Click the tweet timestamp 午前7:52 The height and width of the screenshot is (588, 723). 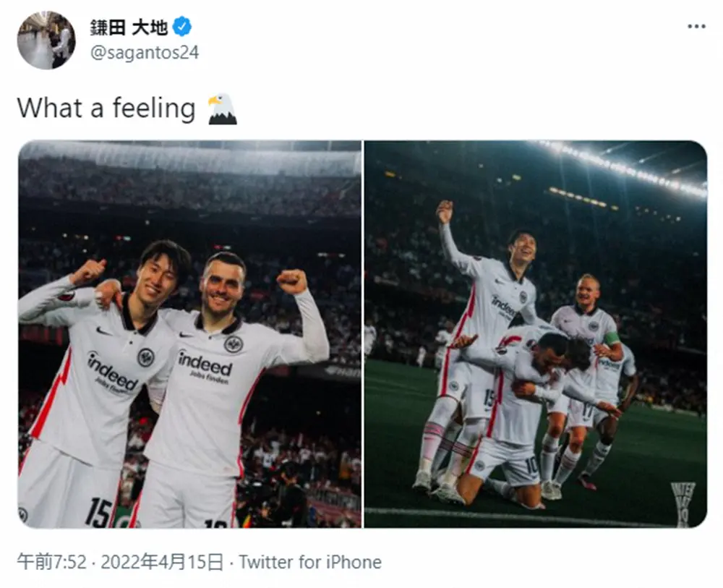tap(51, 562)
